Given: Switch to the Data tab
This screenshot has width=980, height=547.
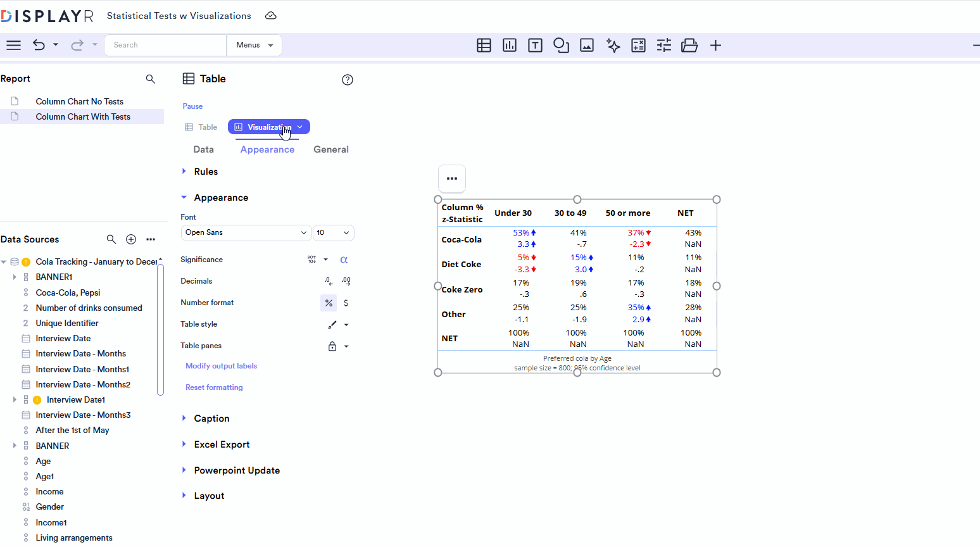Looking at the screenshot, I should click(x=204, y=149).
